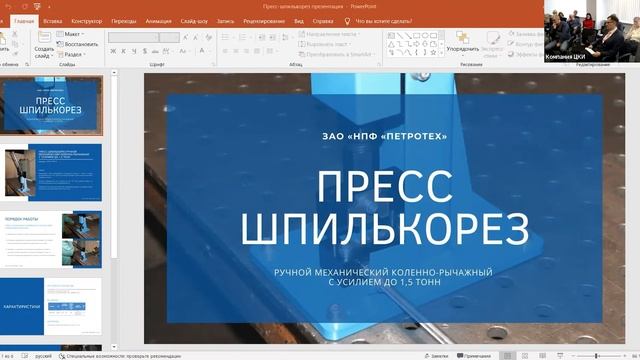Open Quick Access Toolbar customize arrow
The height and width of the screenshot is (360, 640).
coord(49,7)
